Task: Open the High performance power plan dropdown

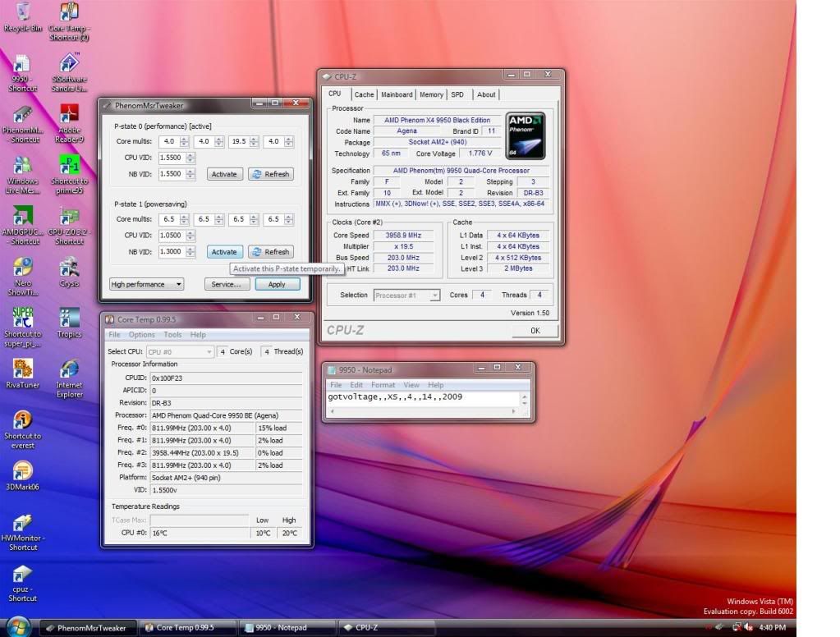Action: click(146, 284)
